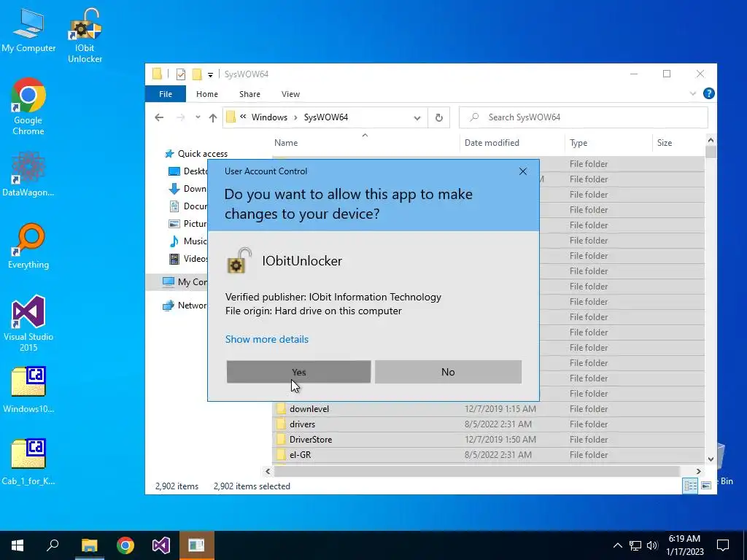Select Visual Studio 2015 desktop icon

point(28,324)
